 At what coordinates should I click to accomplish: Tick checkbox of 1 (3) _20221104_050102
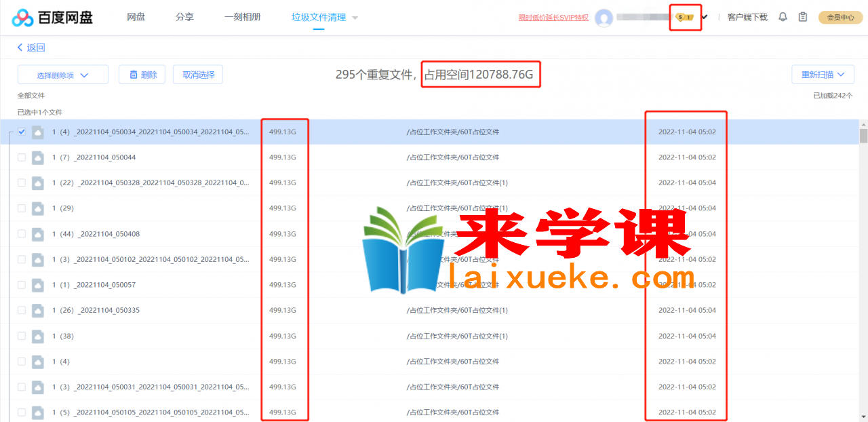tap(22, 259)
